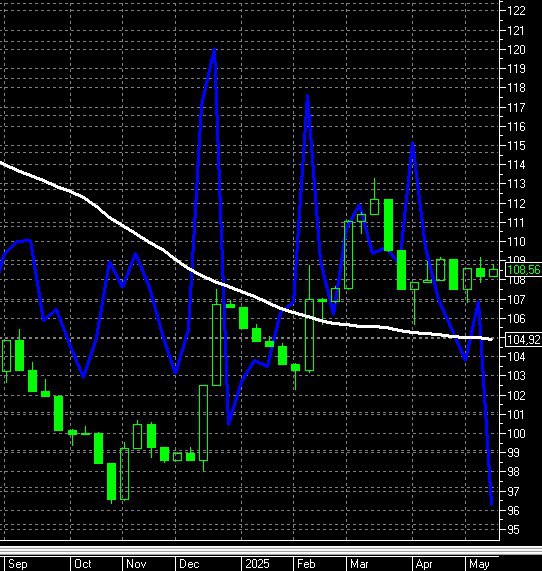The image size is (542, 571).
Task: Click the lowest candle near 96.5 in November
Action: click(x=111, y=482)
